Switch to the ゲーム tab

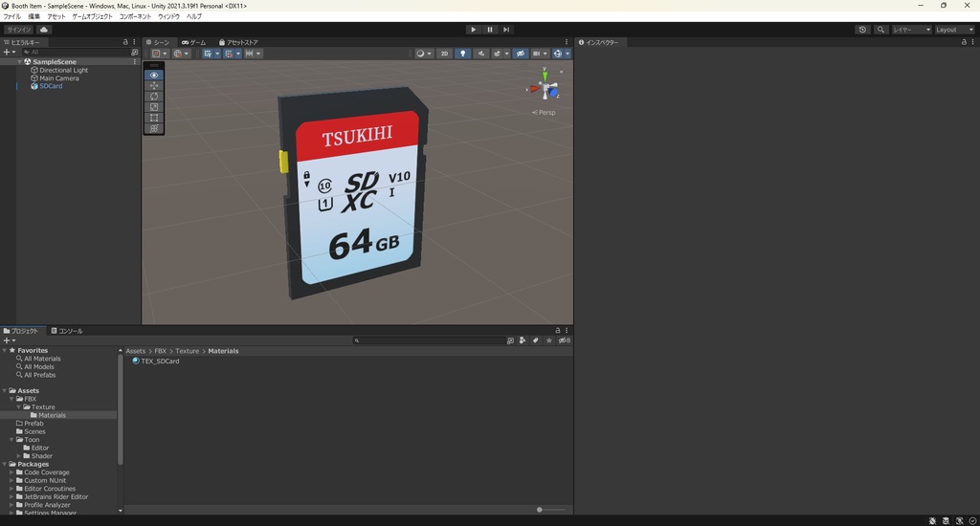coord(193,42)
